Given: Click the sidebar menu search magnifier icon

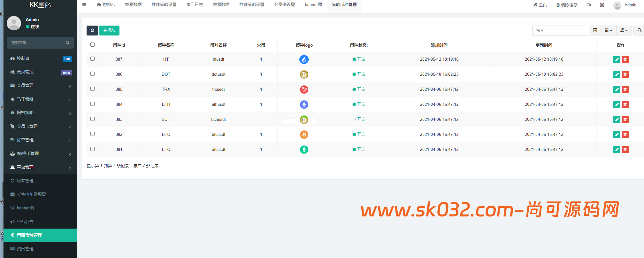Looking at the screenshot, I should click(x=67, y=43).
